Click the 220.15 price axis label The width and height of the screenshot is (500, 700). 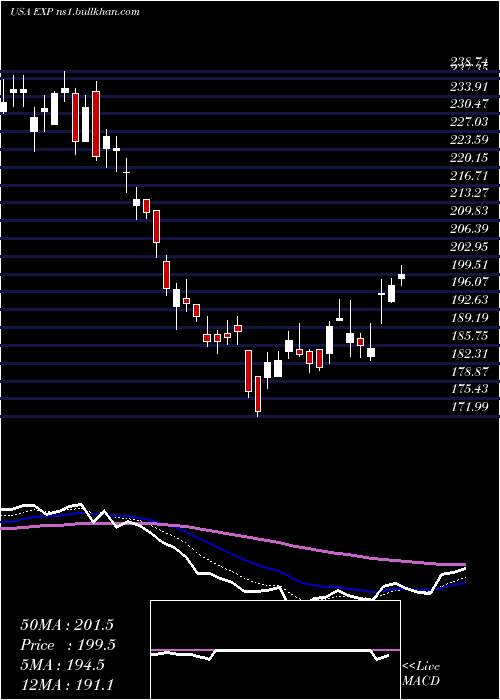click(x=469, y=158)
